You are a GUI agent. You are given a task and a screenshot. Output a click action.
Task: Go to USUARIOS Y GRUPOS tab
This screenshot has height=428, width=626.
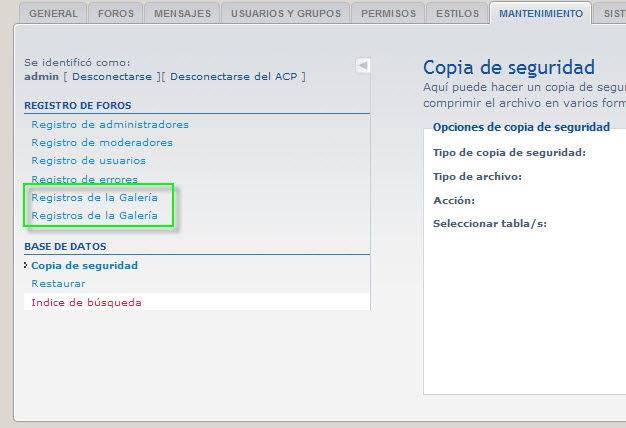285,13
